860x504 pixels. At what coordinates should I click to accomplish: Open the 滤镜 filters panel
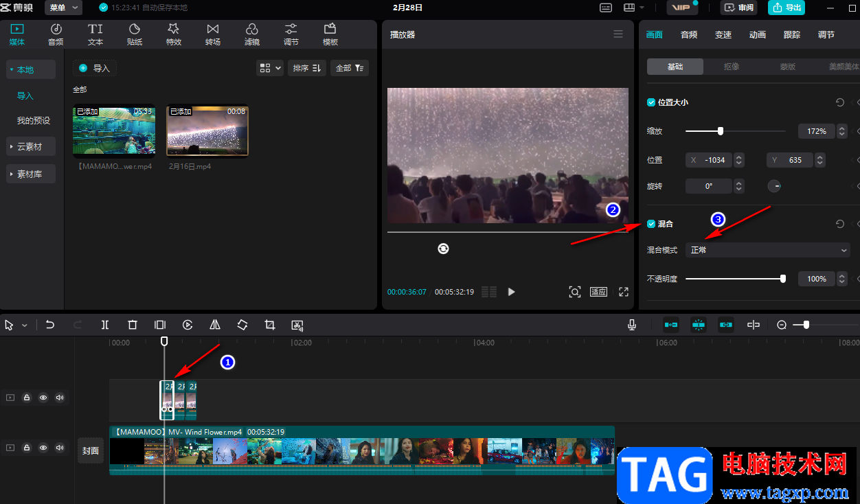point(252,34)
